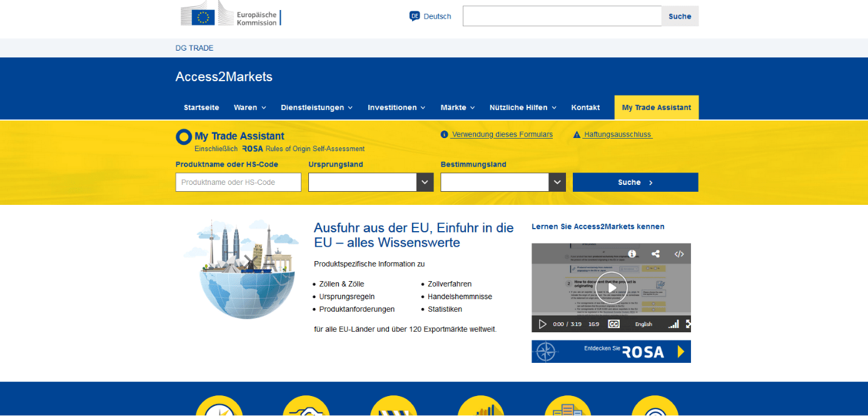Viewport: 868px width, 416px height.
Task: Click the Produktname oder HS-Code input field
Action: coord(238,182)
